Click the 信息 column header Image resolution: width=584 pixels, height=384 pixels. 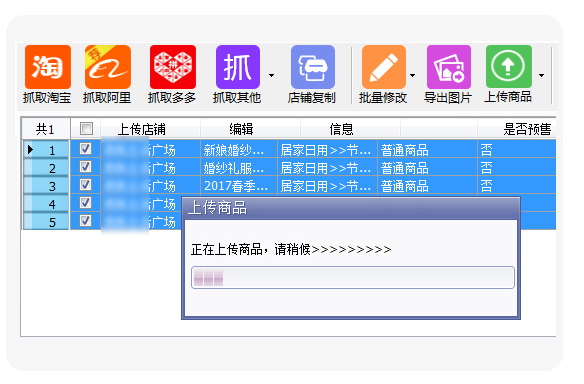[x=350, y=128]
